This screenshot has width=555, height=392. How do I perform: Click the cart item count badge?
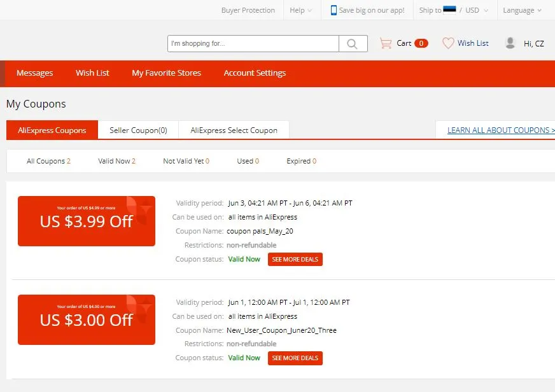[x=421, y=43]
